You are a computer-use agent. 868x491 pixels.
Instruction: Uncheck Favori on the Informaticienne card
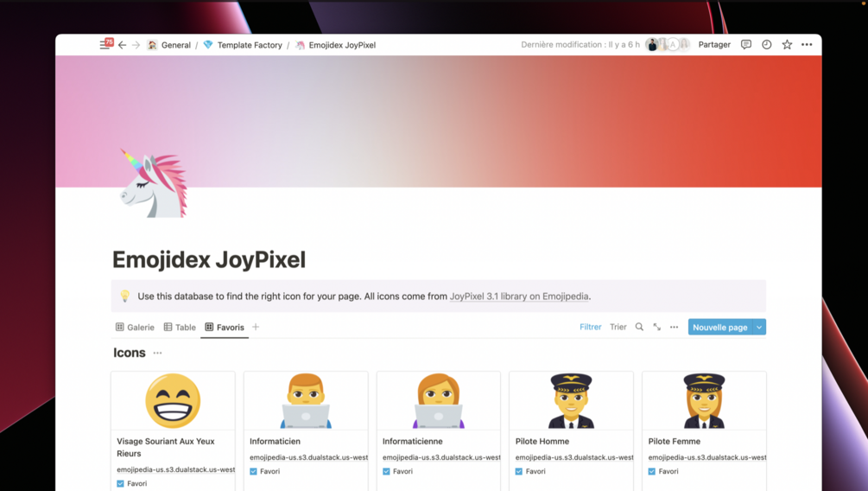386,471
